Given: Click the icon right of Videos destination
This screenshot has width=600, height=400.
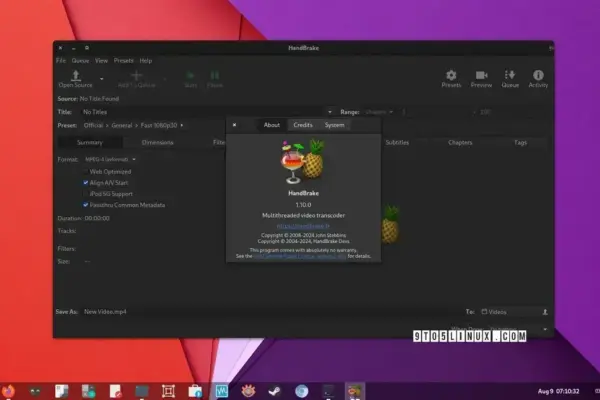Looking at the screenshot, I should [x=545, y=312].
